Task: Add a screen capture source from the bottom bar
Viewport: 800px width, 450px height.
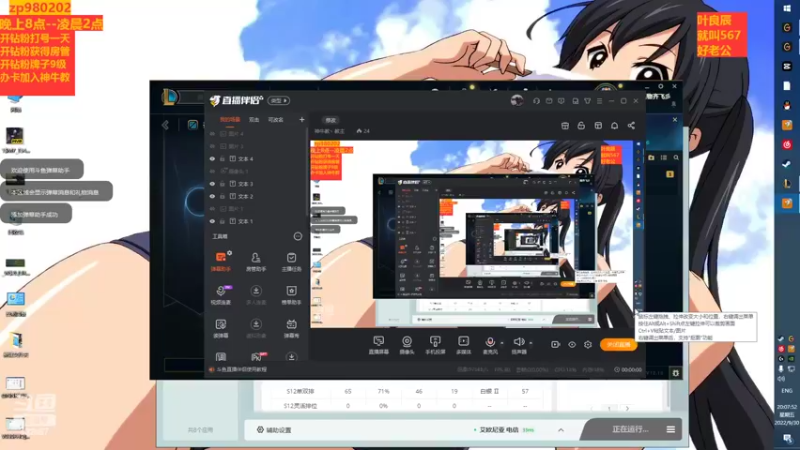Action: pyautogui.click(x=379, y=344)
